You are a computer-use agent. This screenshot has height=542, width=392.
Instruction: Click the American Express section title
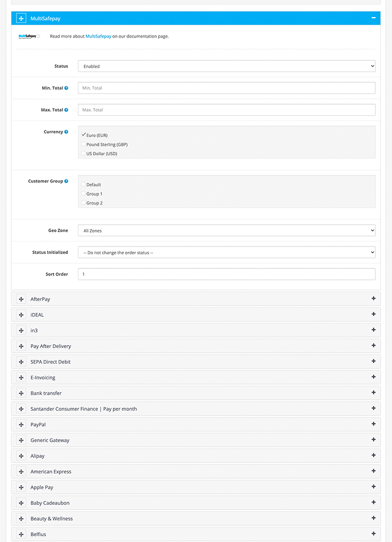click(x=51, y=471)
